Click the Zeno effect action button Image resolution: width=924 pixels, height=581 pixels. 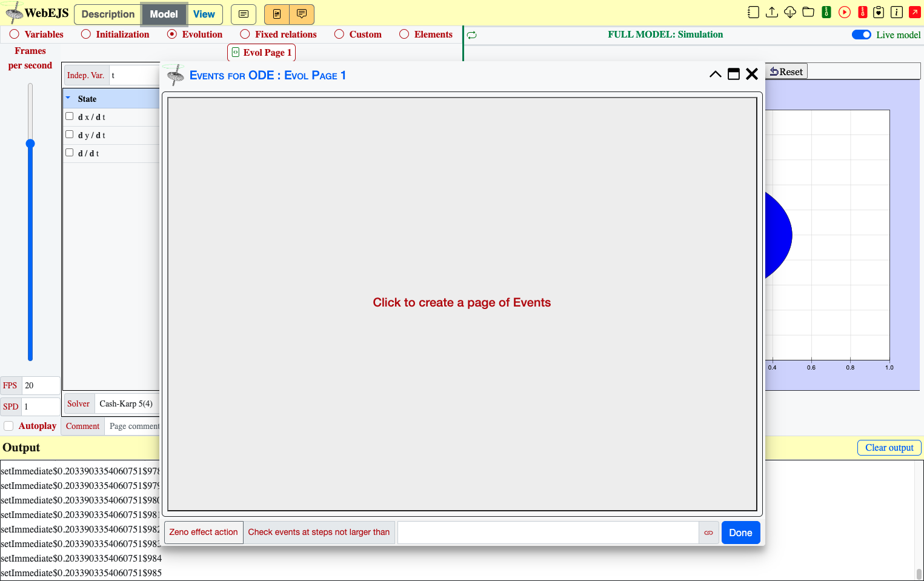pyautogui.click(x=204, y=533)
